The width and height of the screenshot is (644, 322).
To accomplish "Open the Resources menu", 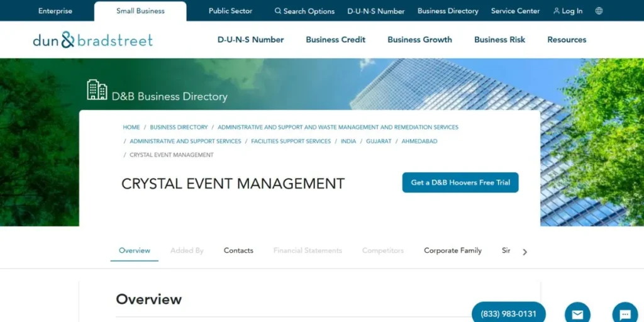I will (567, 40).
